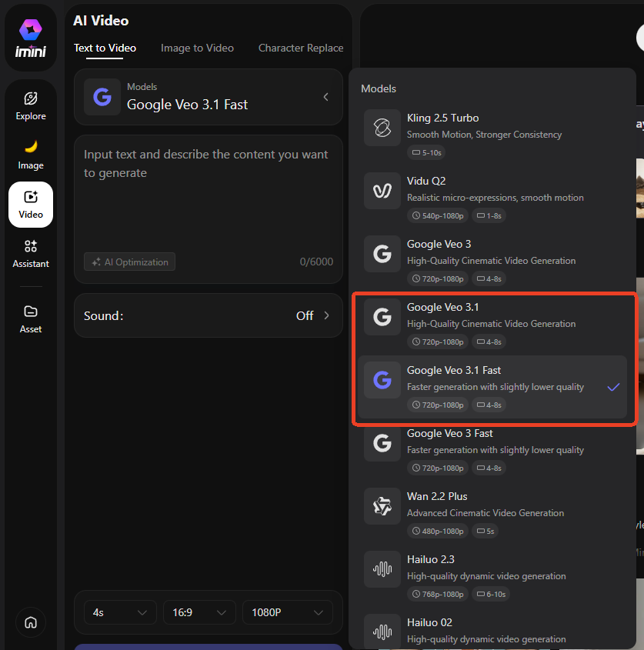This screenshot has height=650, width=644.
Task: Switch to Character Replace tab
Action: 300,48
